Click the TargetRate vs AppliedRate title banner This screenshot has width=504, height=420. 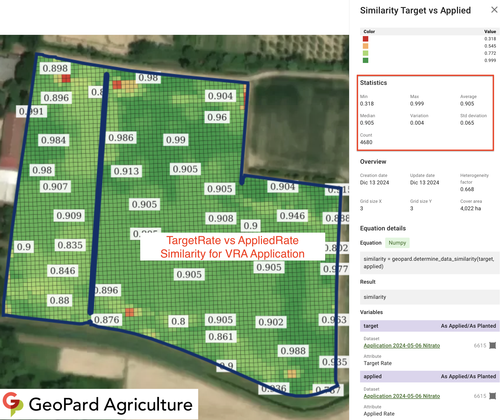point(232,247)
